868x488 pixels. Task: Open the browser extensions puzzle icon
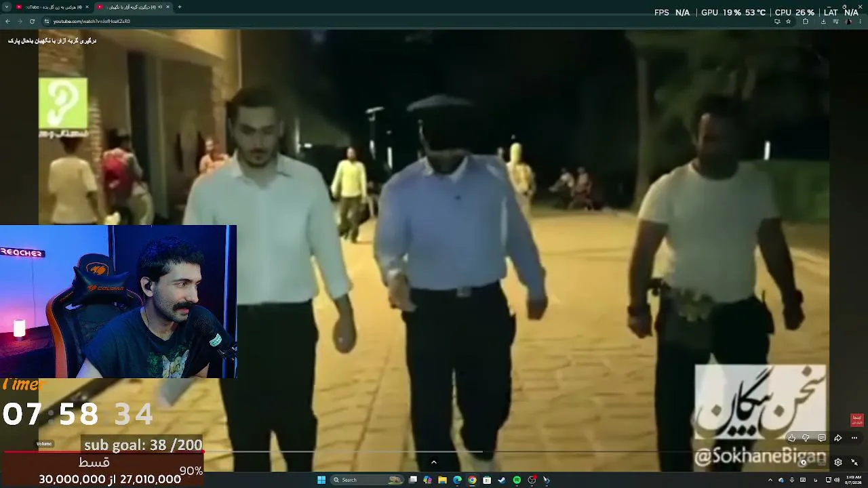coord(806,21)
